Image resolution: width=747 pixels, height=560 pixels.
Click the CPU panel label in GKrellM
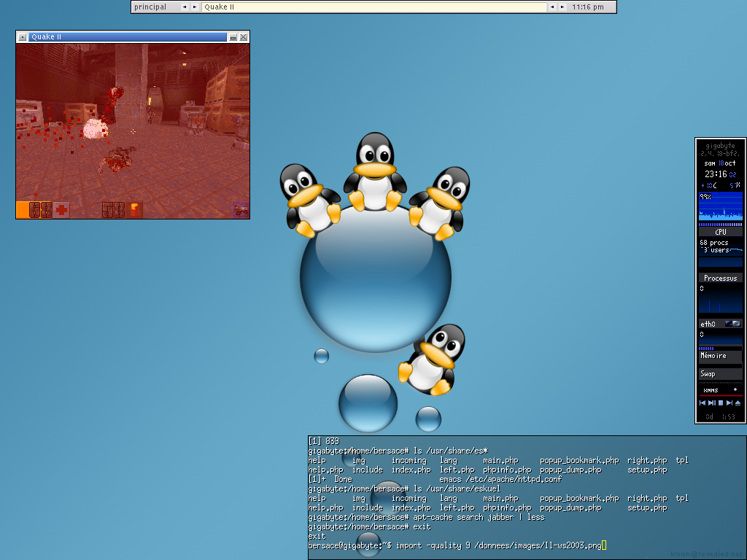(720, 232)
